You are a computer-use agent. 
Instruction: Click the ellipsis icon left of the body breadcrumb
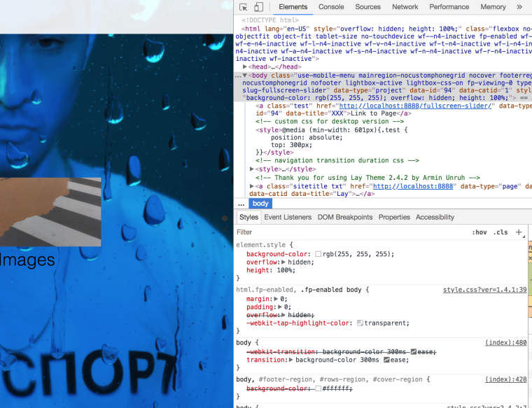241,204
